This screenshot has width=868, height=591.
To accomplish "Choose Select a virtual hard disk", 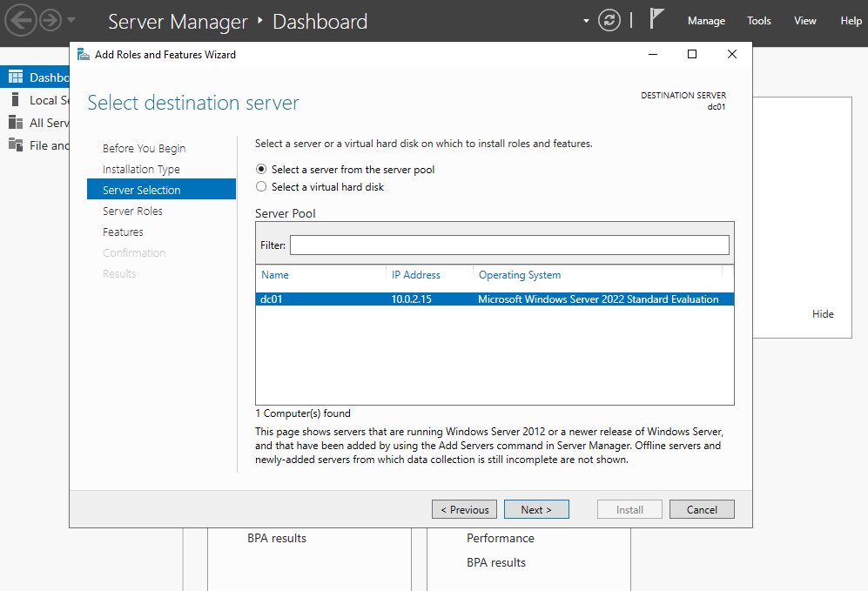I will (x=261, y=187).
